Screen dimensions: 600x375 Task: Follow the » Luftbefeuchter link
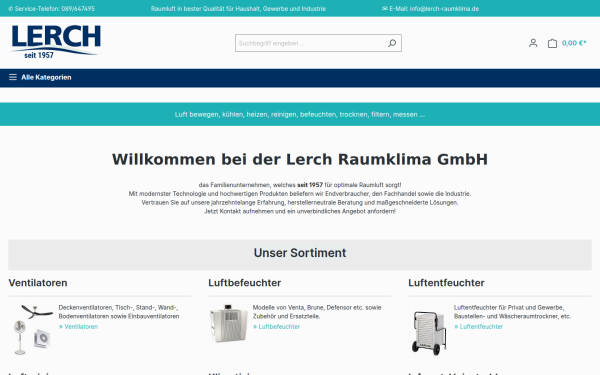pos(276,327)
